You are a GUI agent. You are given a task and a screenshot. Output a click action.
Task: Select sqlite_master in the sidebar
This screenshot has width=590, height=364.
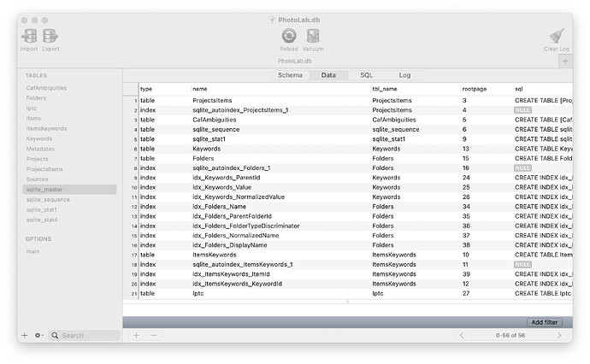pyautogui.click(x=69, y=190)
